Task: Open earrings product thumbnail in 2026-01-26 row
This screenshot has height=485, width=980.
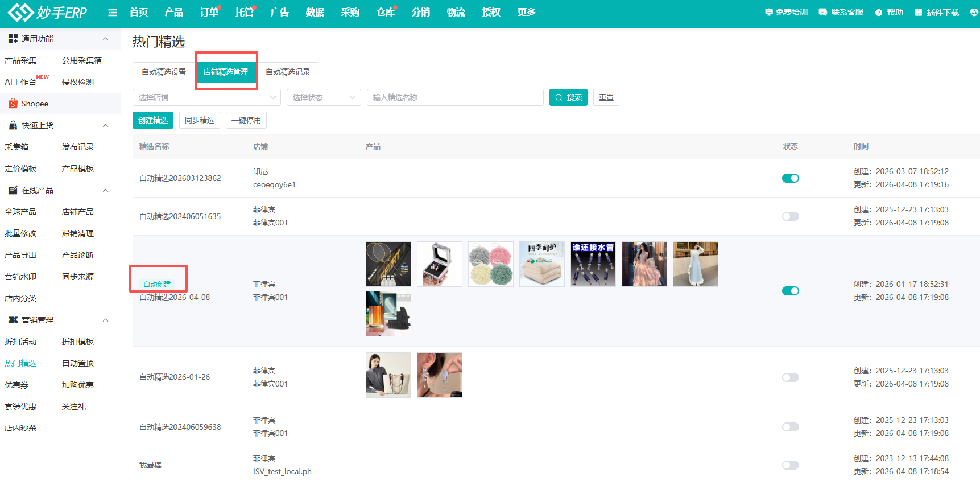Action: coord(440,375)
